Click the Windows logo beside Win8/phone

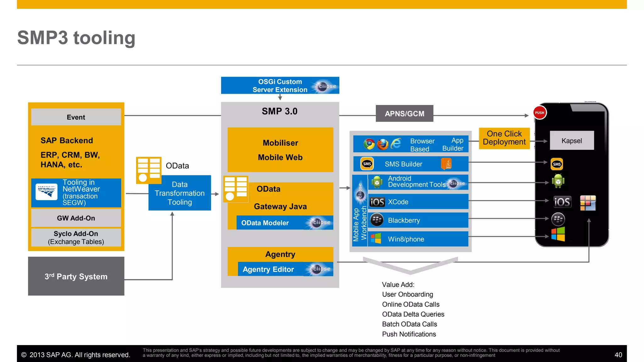tap(376, 239)
